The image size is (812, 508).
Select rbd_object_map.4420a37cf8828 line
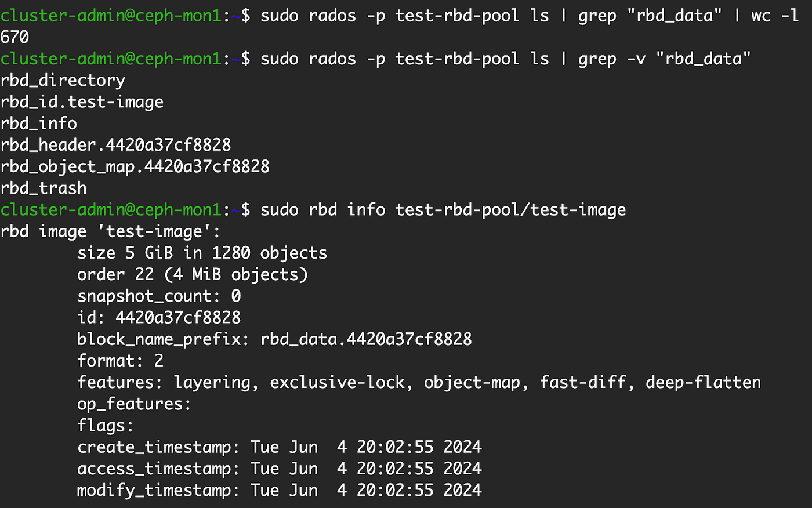135,166
